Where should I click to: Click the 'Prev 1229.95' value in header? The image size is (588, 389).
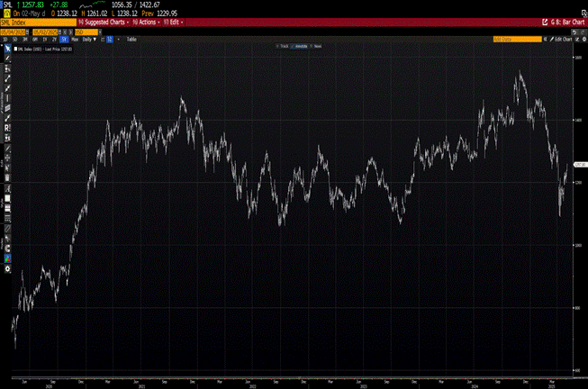159,14
